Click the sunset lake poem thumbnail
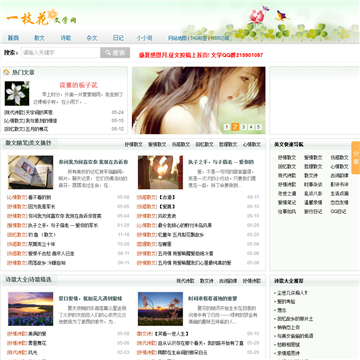This screenshot has width=360, height=360. point(31,309)
